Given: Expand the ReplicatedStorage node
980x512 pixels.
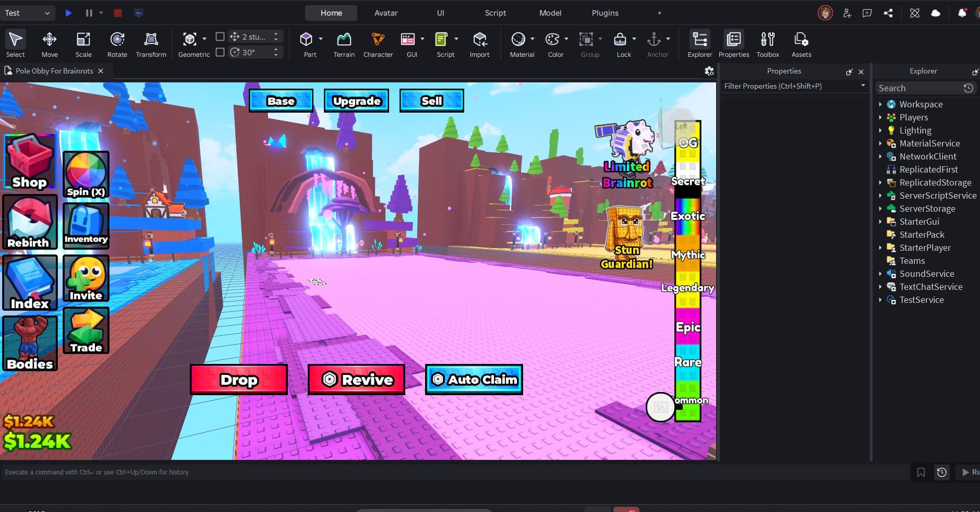Looking at the screenshot, I should pyautogui.click(x=880, y=182).
